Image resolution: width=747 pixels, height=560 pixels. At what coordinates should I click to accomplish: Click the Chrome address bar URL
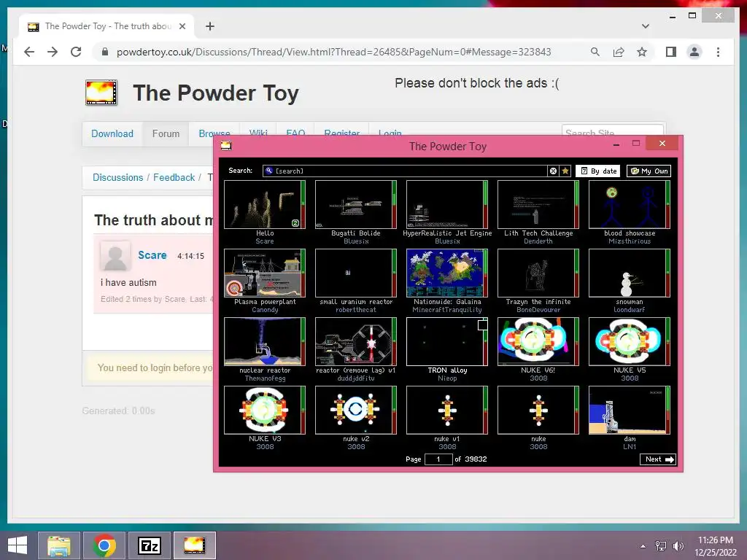(x=333, y=52)
